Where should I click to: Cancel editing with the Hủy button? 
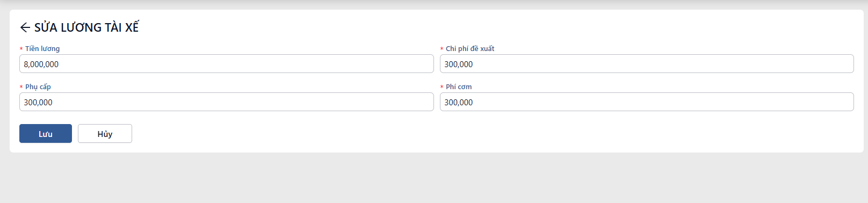[x=105, y=134]
